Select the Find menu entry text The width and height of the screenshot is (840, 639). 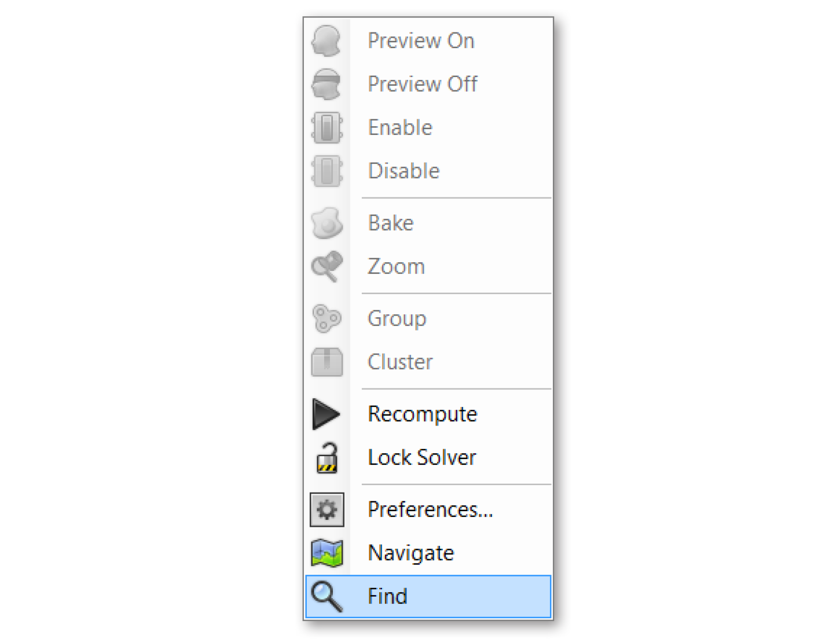point(387,596)
